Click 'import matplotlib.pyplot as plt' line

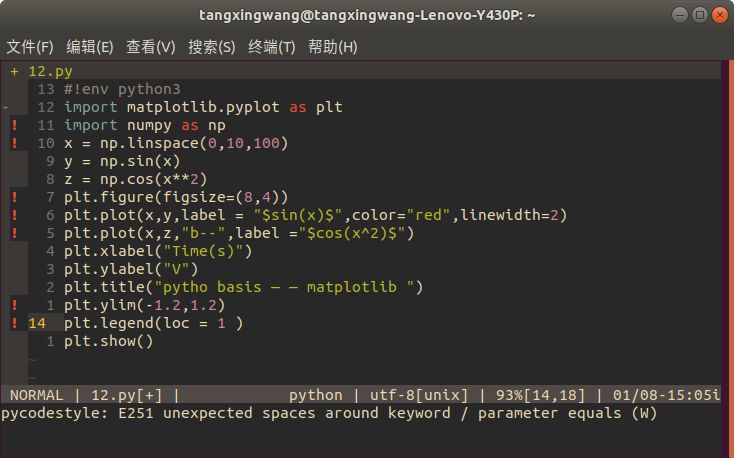(203, 107)
